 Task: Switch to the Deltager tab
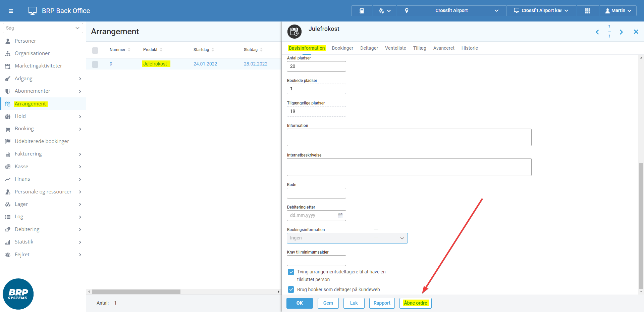click(x=369, y=48)
